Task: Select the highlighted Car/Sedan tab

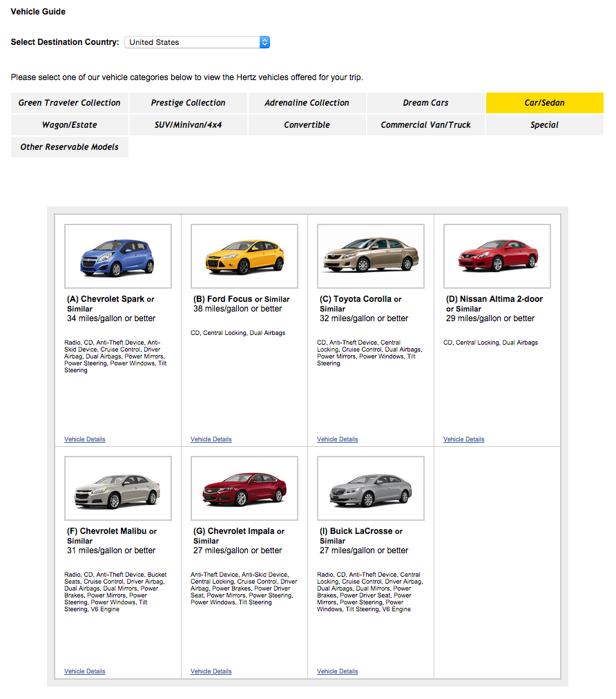Action: [545, 103]
